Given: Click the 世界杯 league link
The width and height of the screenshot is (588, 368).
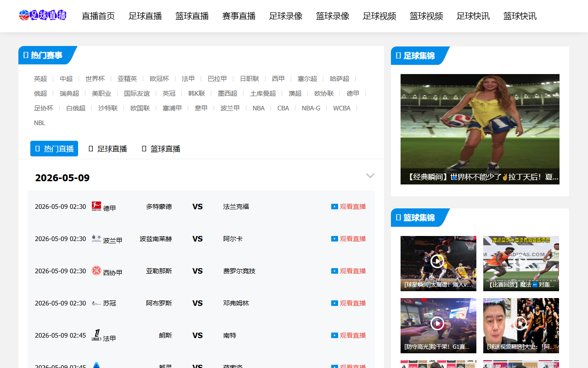Looking at the screenshot, I should pos(95,79).
